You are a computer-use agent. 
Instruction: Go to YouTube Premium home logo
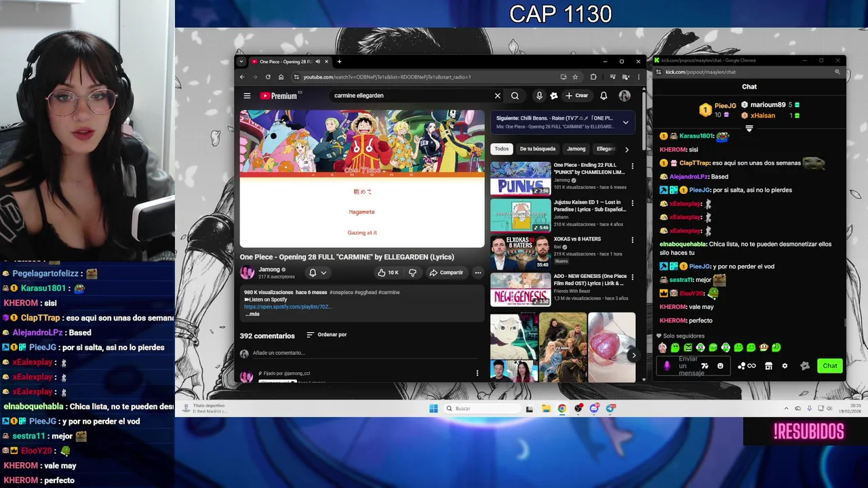click(x=279, y=96)
